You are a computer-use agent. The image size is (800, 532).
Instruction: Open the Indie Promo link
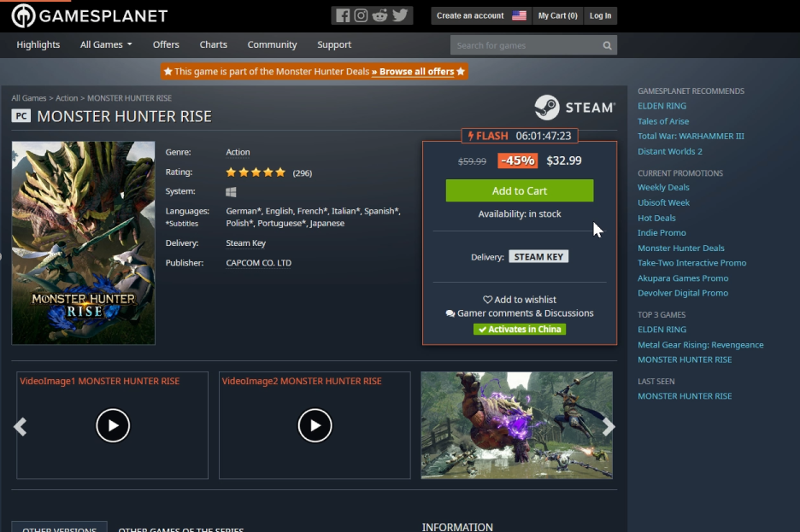pyautogui.click(x=662, y=233)
